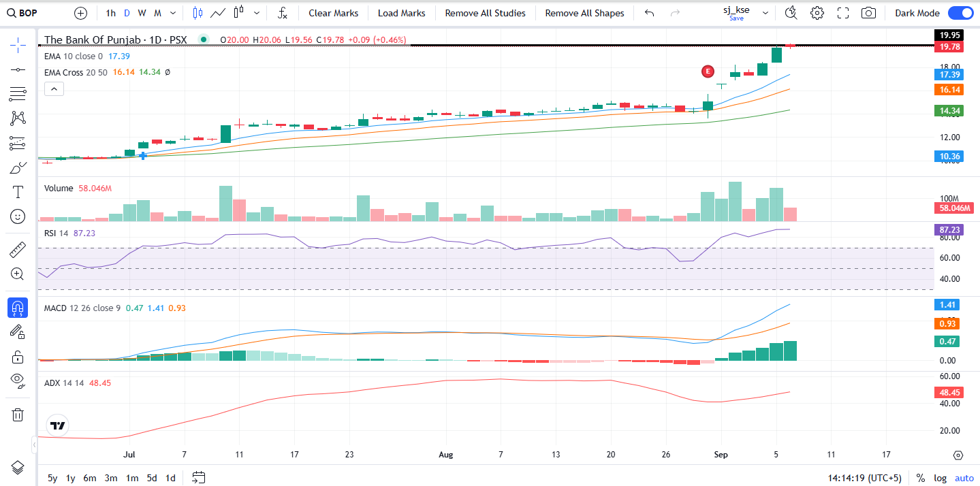Click the Clear Marks button
Screen dimensions: 980x486
[x=334, y=13]
